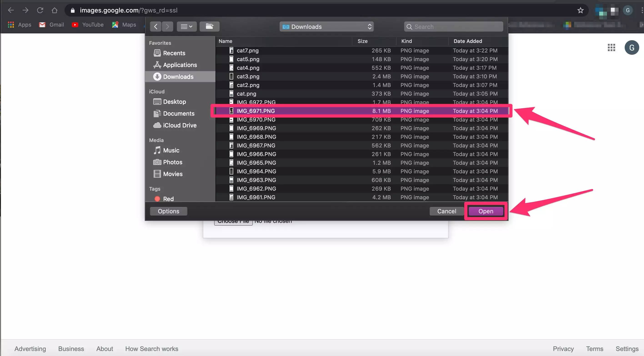The height and width of the screenshot is (356, 644).
Task: Choose the Red tag in sidebar
Action: 168,199
